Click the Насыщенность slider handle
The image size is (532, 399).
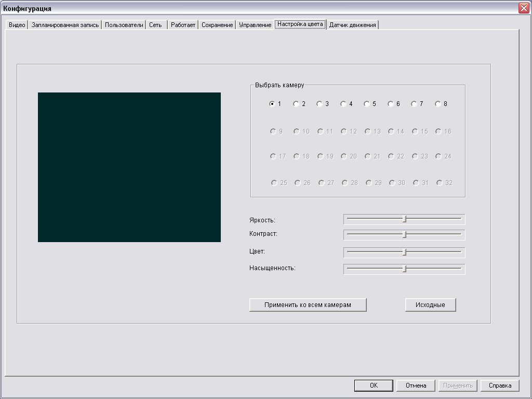coord(405,269)
